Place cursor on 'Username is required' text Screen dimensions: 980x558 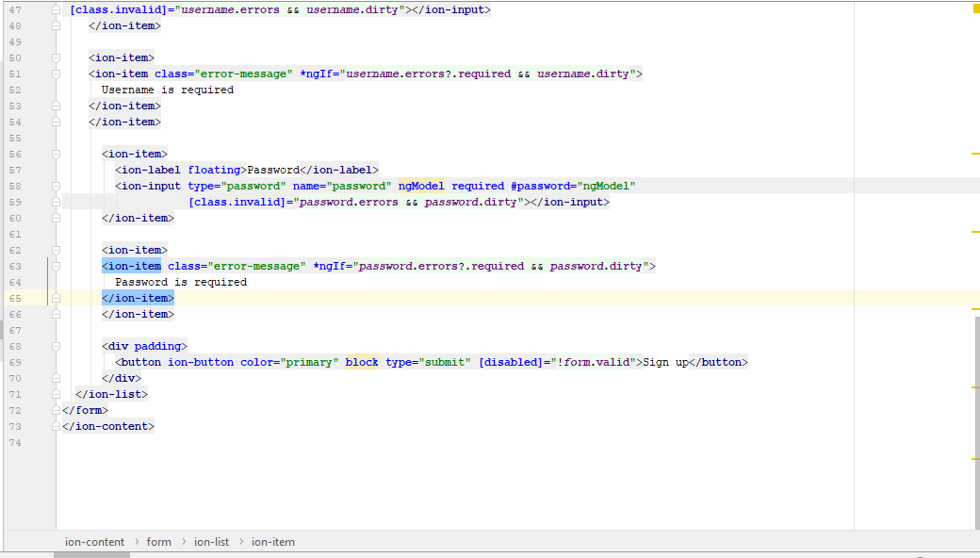point(168,90)
